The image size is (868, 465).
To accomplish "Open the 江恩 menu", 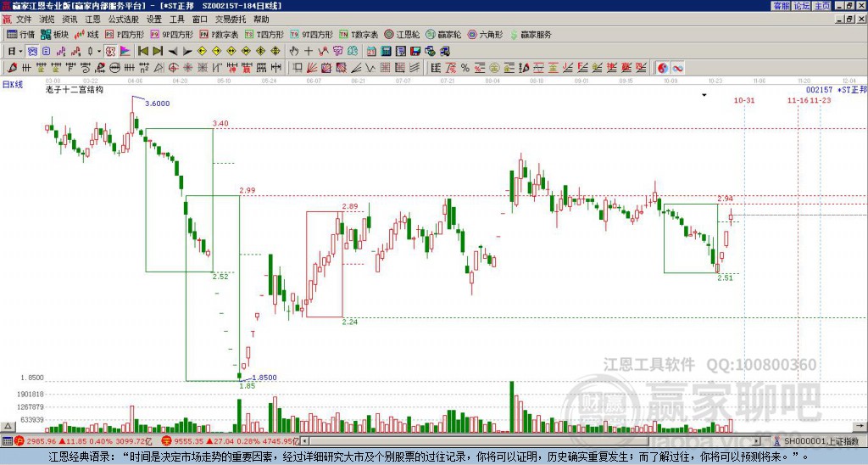I will click(92, 20).
